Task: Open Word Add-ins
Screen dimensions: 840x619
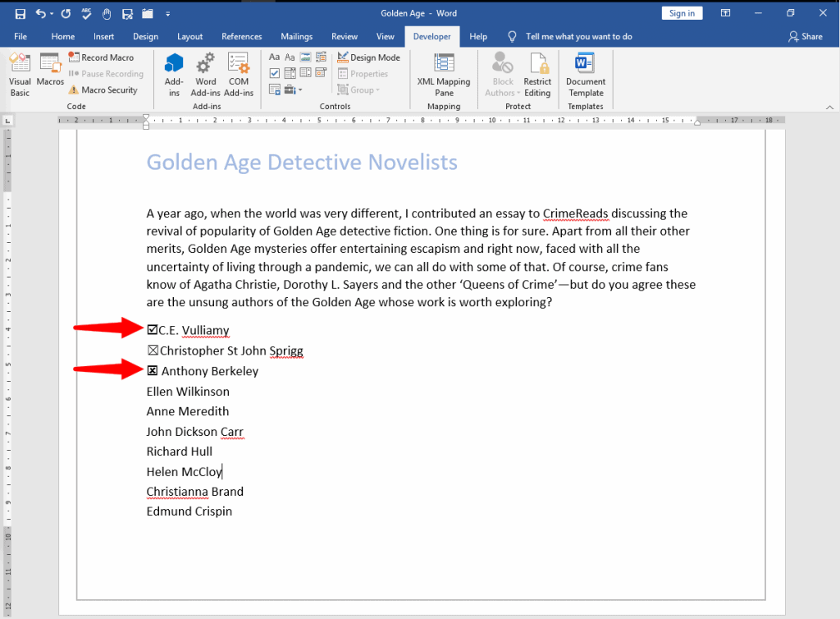Action: (206, 75)
